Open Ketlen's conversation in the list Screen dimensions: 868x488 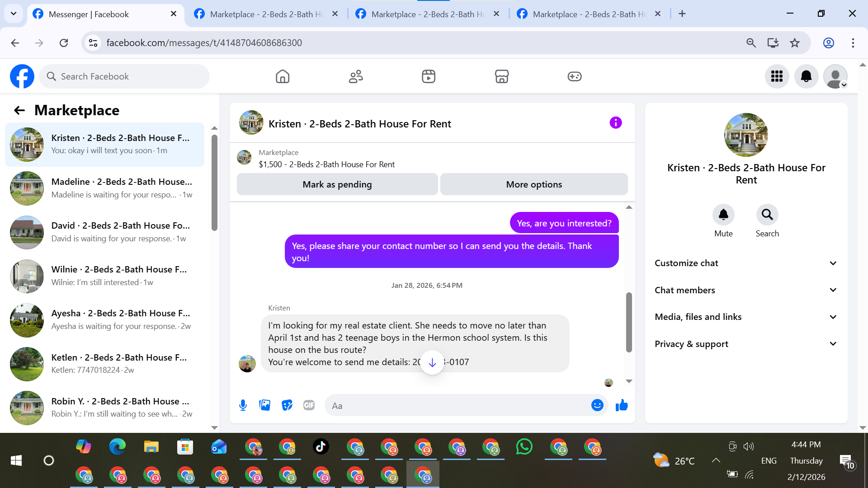point(105,364)
